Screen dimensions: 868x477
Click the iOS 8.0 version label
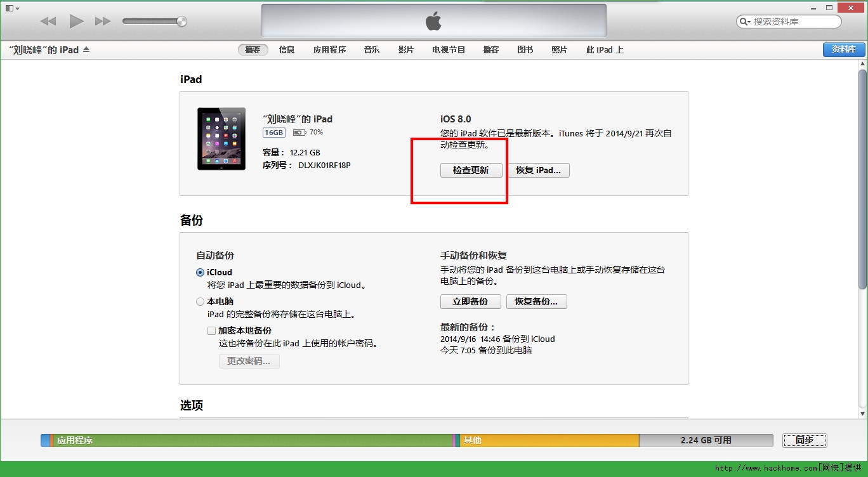[456, 119]
